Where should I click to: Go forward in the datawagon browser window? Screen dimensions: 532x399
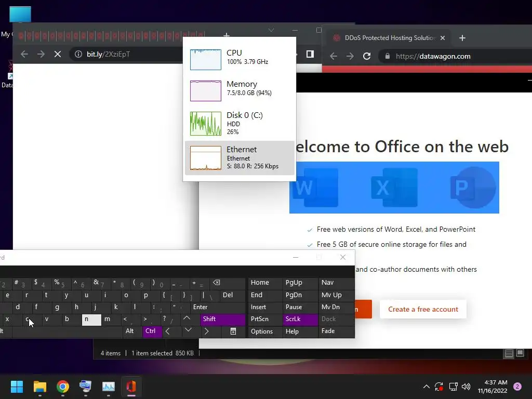coord(350,56)
